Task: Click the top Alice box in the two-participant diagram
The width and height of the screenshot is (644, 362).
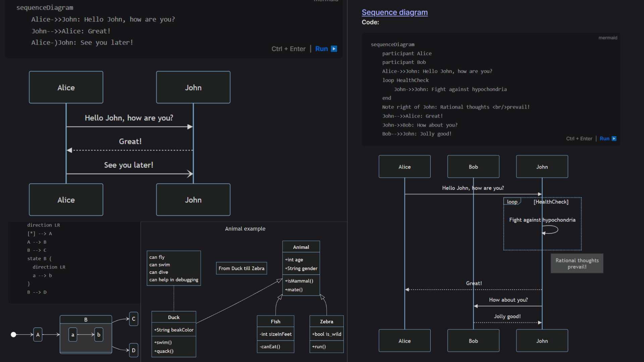Action: pyautogui.click(x=66, y=87)
